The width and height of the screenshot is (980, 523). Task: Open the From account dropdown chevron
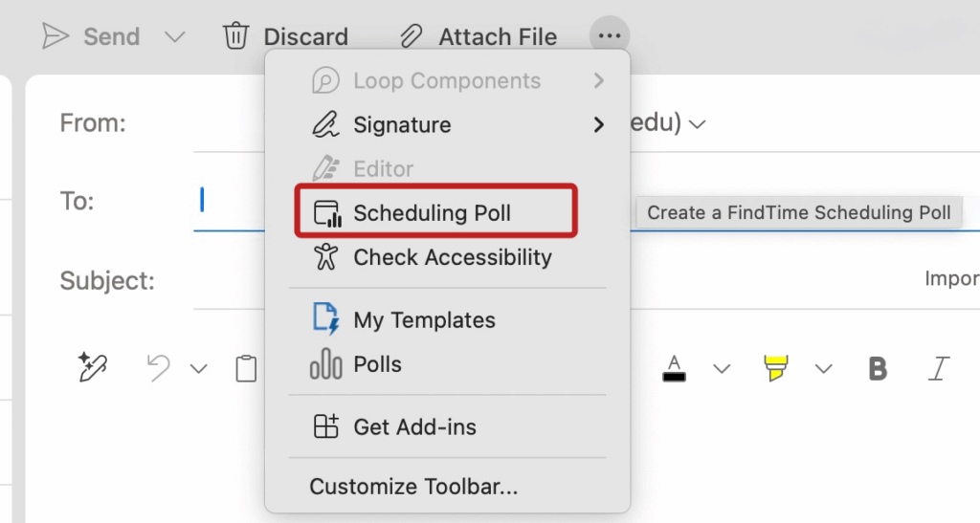click(698, 124)
